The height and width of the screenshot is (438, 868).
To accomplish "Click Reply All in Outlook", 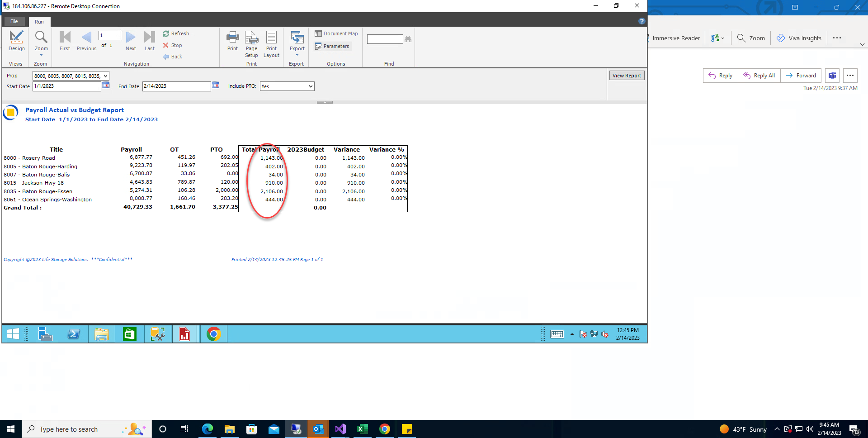I will coord(759,76).
